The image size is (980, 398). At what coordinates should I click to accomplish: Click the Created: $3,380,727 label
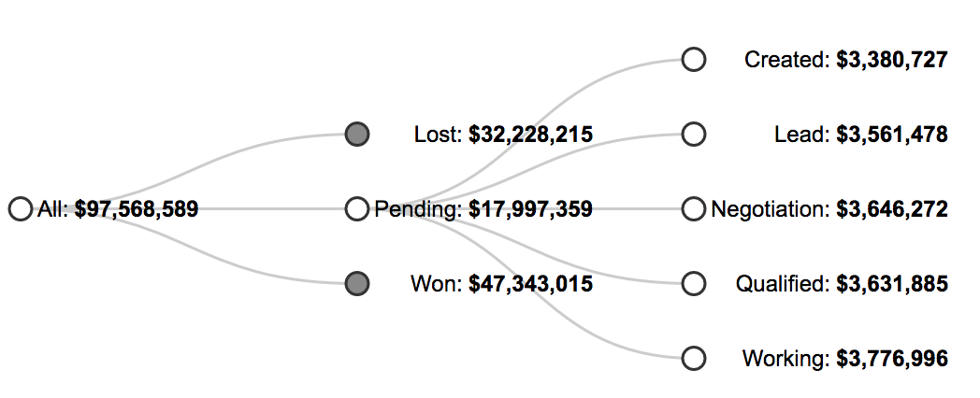point(846,60)
